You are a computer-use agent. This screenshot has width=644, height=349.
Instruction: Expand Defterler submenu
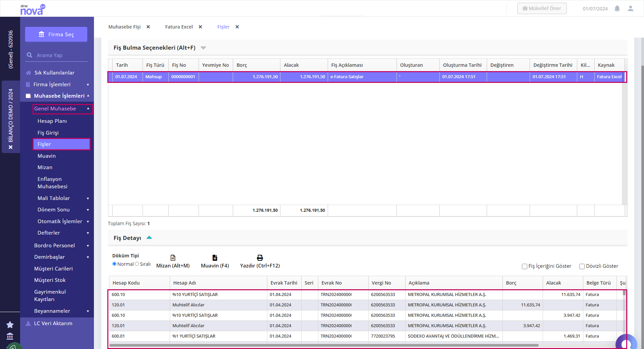click(x=88, y=233)
